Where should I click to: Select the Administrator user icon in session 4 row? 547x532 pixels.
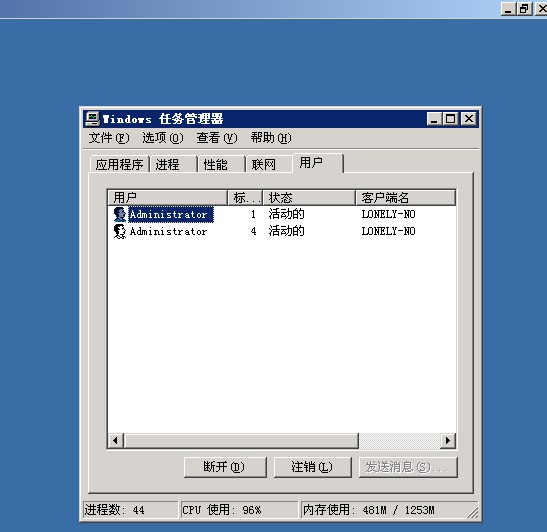[120, 231]
